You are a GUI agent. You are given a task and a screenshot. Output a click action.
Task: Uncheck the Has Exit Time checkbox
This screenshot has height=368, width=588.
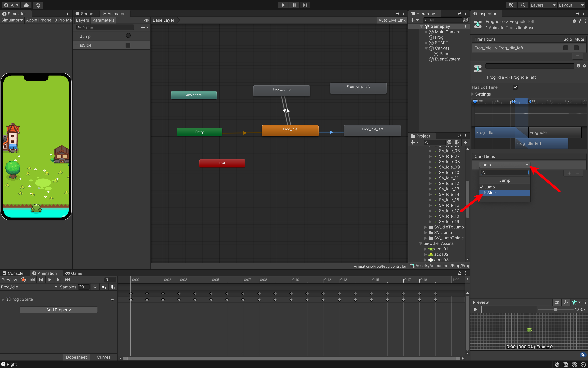[515, 87]
